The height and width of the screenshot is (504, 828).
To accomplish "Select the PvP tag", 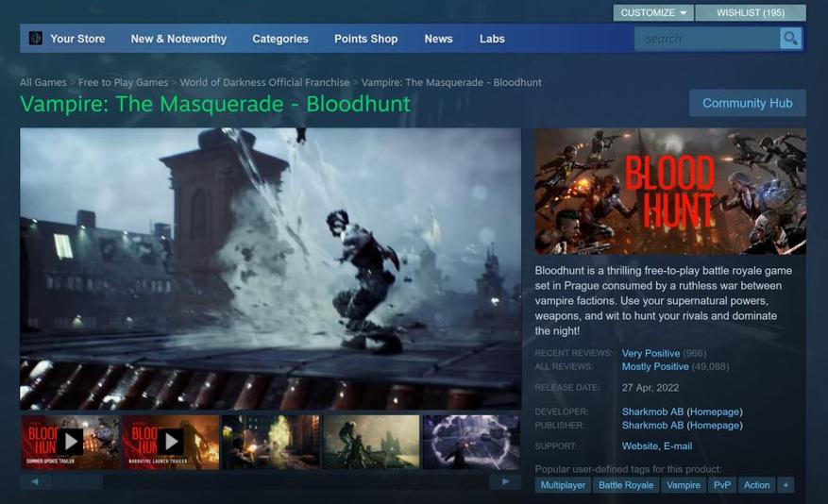I will [x=722, y=485].
